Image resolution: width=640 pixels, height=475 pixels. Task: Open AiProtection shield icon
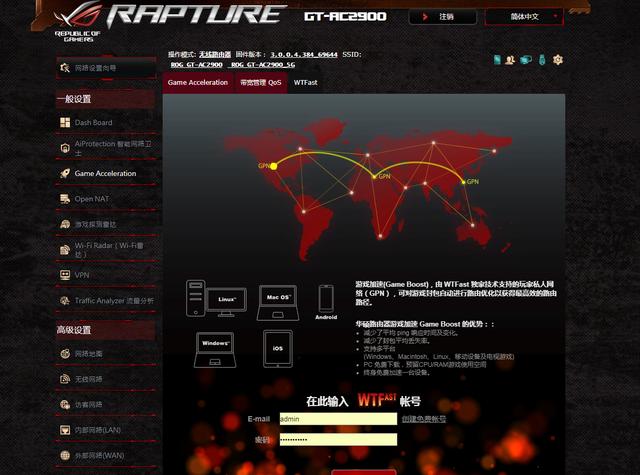pyautogui.click(x=65, y=148)
